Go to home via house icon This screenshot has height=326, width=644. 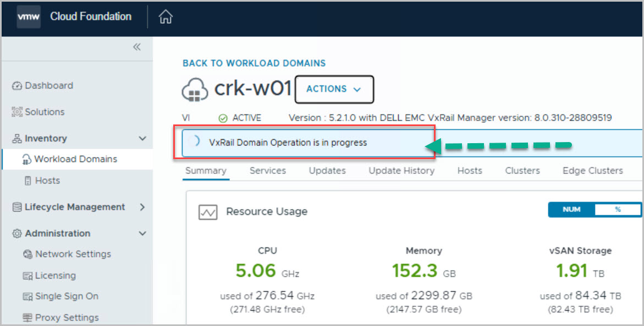[166, 17]
